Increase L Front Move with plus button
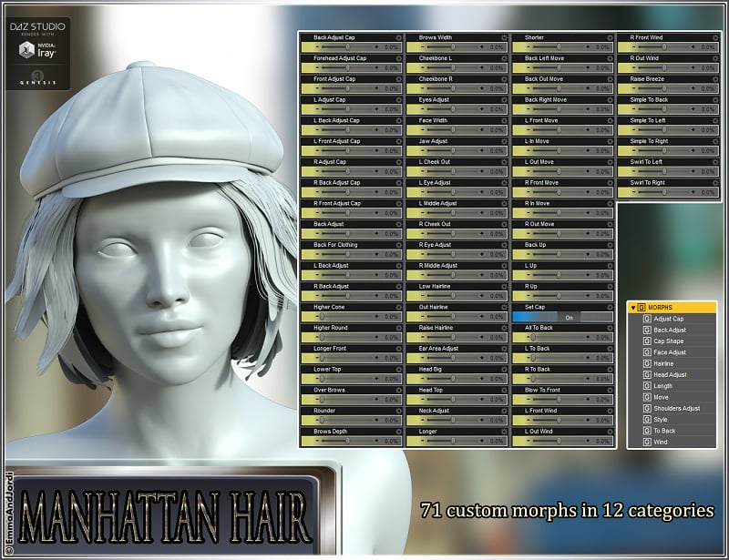The width and height of the screenshot is (729, 560). [x=588, y=129]
